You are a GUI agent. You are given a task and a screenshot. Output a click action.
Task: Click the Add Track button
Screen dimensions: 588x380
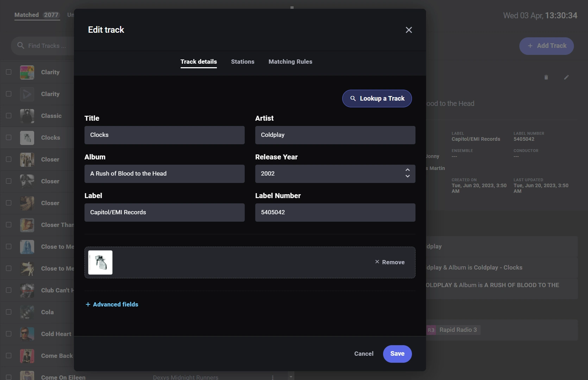(x=546, y=46)
